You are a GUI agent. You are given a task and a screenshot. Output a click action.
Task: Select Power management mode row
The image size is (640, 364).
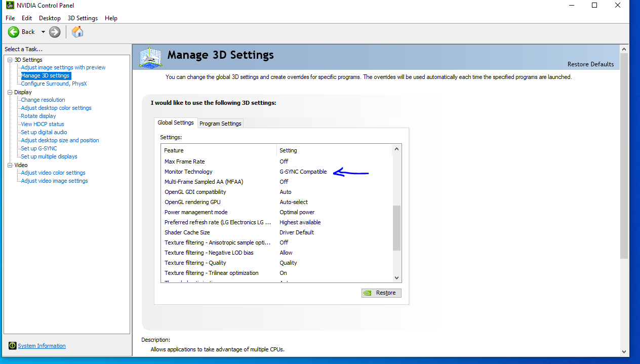pos(276,212)
